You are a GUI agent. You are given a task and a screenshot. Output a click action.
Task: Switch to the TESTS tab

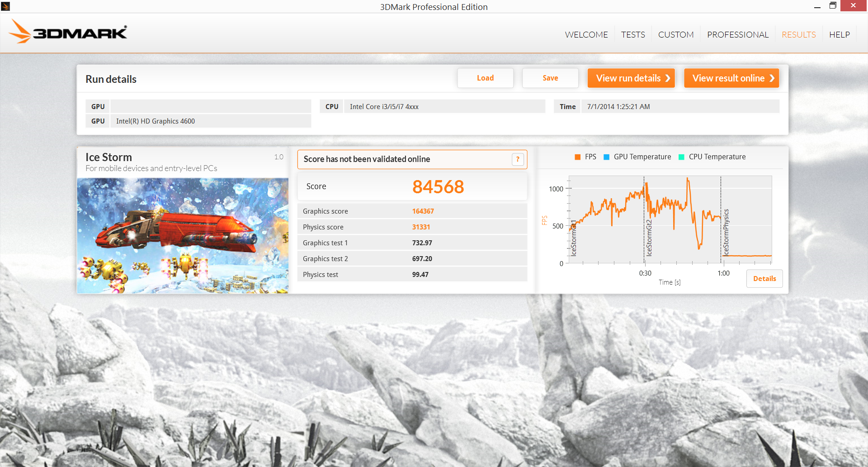[633, 35]
